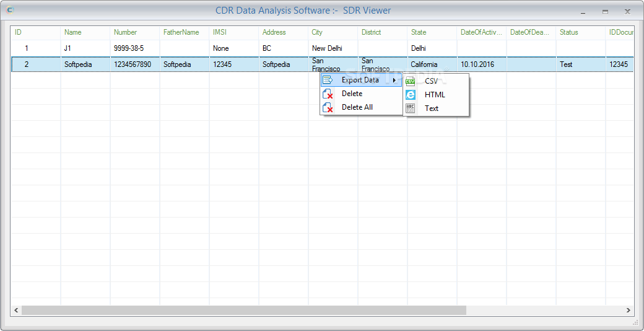Close the SDR Viewer window
This screenshot has width=644, height=331.
627,12
